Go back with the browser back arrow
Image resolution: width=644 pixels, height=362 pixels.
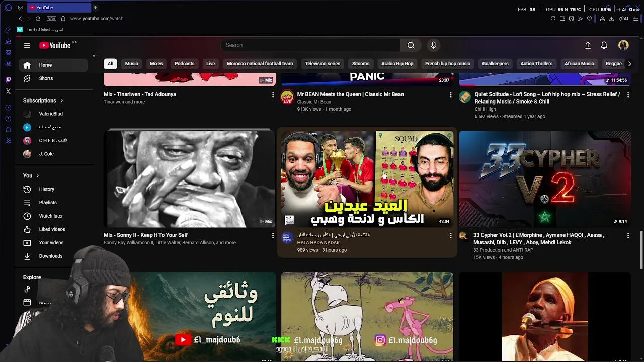point(20,19)
